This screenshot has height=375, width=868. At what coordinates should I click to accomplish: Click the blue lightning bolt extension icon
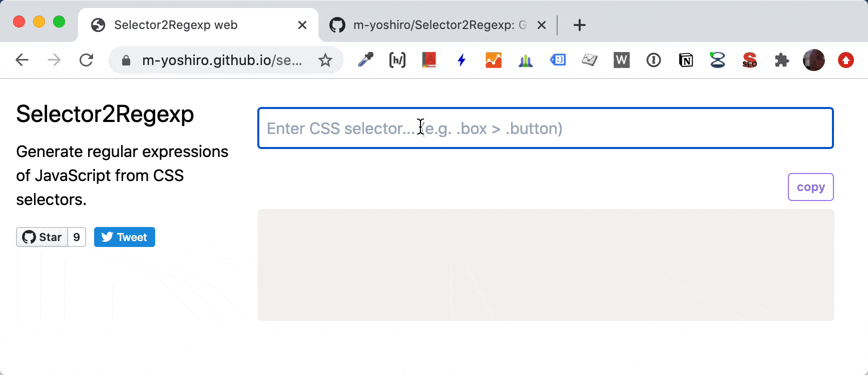462,60
